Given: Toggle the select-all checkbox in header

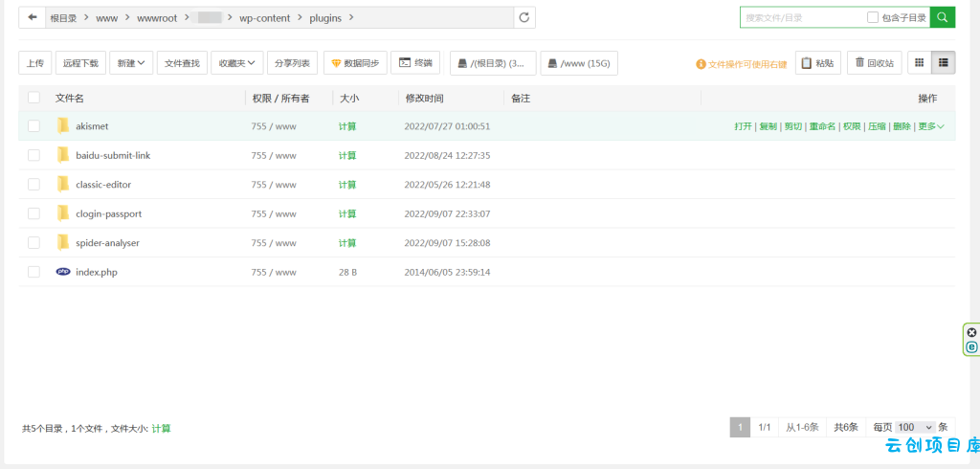Looking at the screenshot, I should [x=33, y=97].
